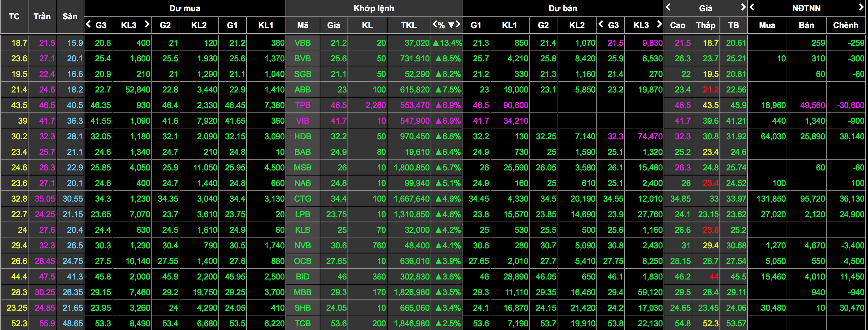Open stock symbol MBB
Image resolution: width=868 pixels, height=330 pixels.
302,292
